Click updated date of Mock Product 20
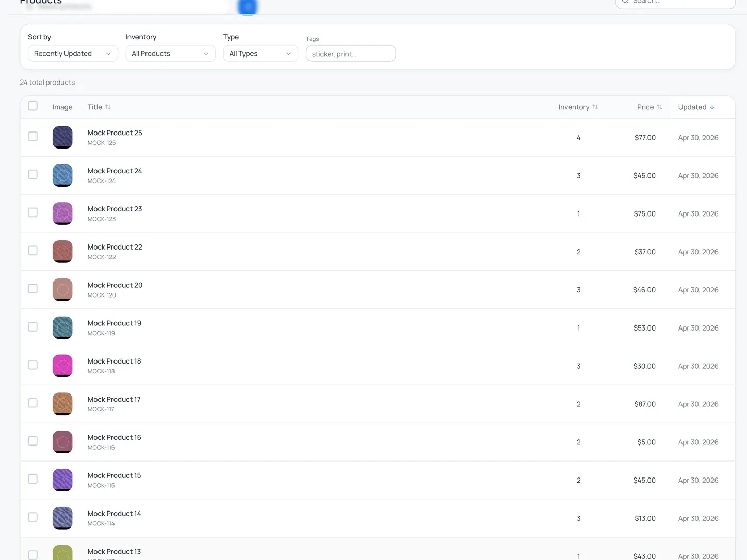 [698, 290]
